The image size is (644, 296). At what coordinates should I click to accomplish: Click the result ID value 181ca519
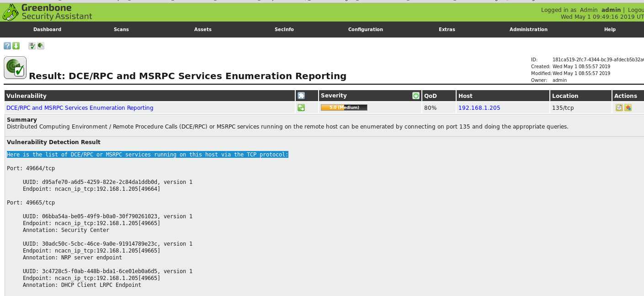598,59
